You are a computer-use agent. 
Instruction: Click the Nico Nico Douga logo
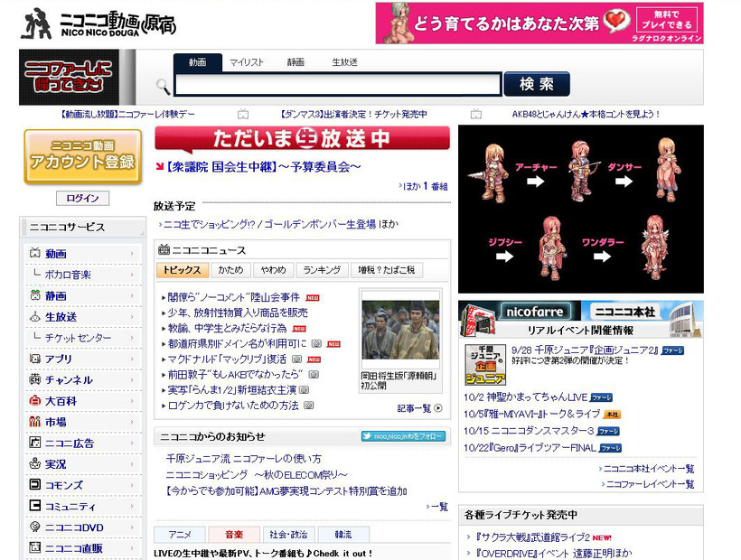98,23
